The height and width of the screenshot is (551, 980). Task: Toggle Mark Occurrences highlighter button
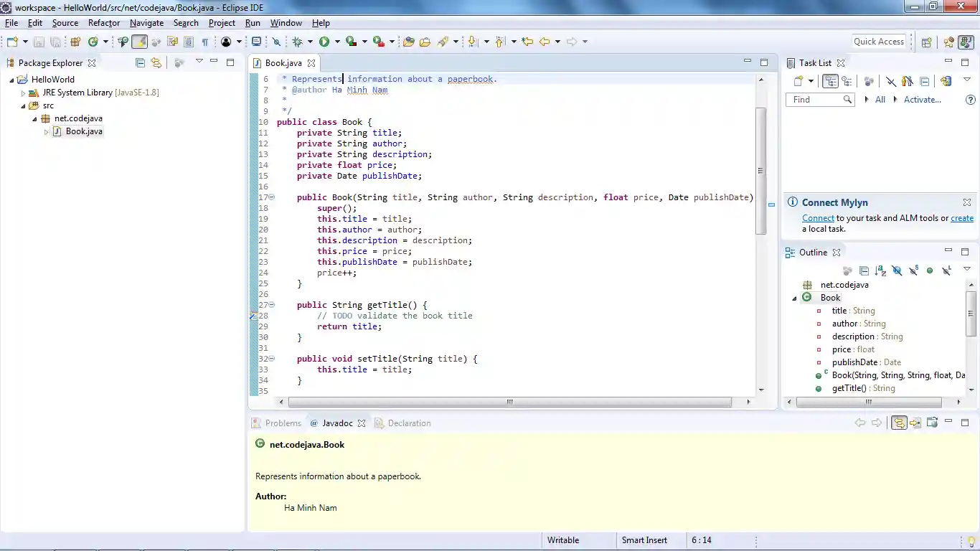(x=139, y=42)
